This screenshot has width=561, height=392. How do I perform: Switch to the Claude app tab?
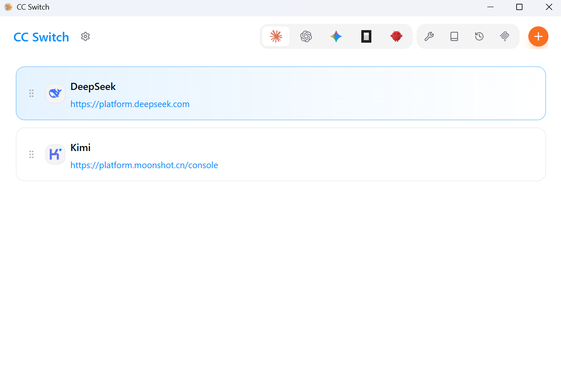click(x=276, y=36)
